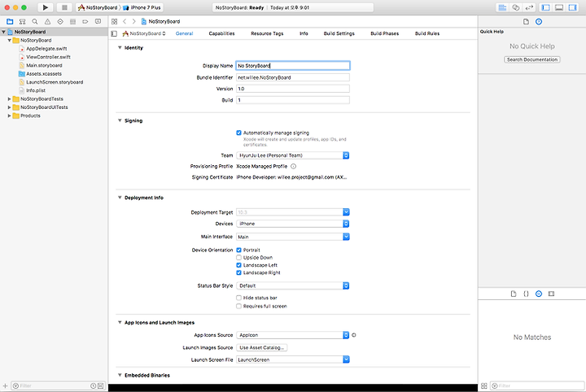Screen dimensions: 586x392
Task: Show the Media library
Action: point(551,294)
